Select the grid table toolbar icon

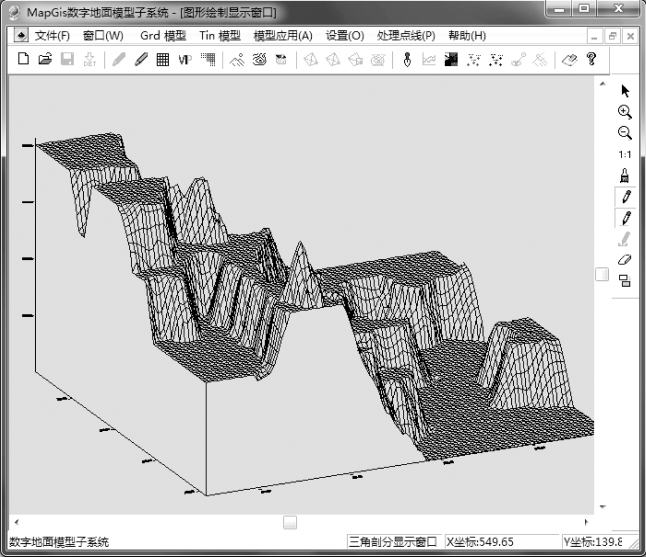point(162,60)
